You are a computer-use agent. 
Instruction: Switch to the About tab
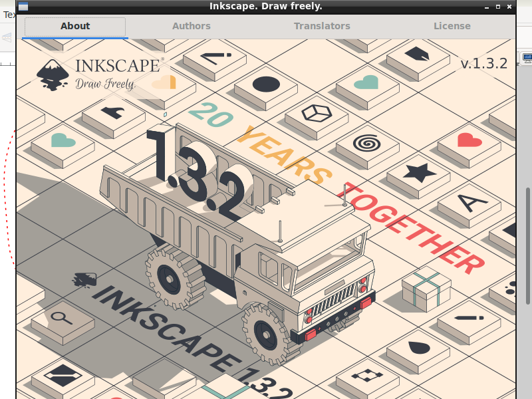click(x=75, y=26)
